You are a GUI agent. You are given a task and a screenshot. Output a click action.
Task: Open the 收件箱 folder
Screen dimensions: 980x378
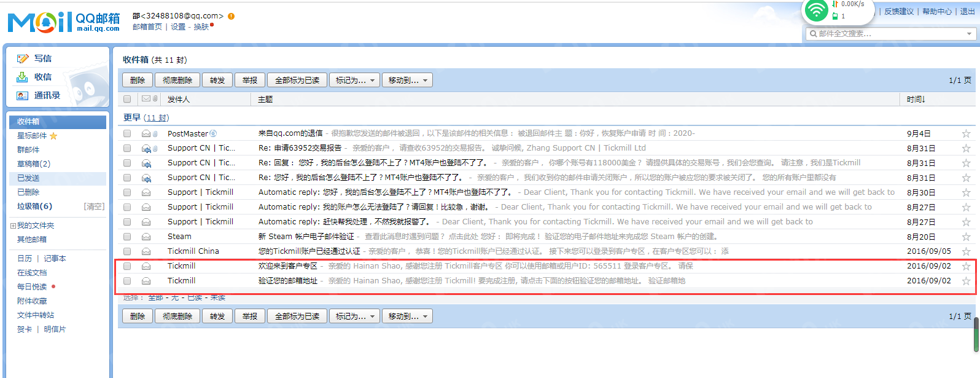point(58,122)
